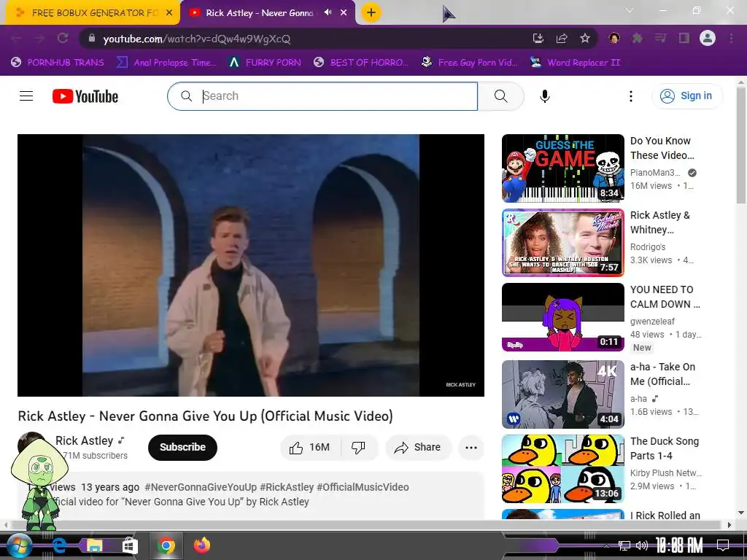Open the #RickAstley hashtag link
Image resolution: width=747 pixels, height=560 pixels.
[x=287, y=487]
